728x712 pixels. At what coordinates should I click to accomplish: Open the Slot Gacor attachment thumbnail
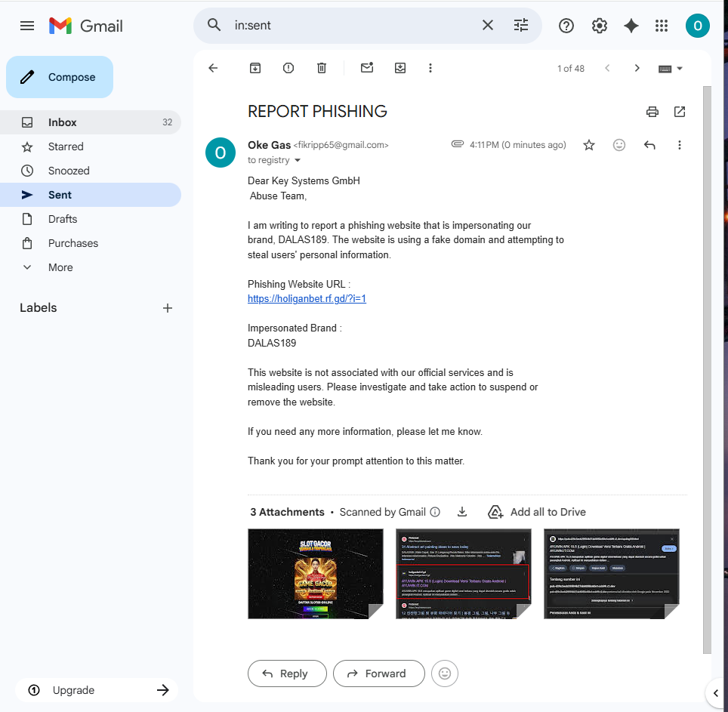tap(316, 574)
